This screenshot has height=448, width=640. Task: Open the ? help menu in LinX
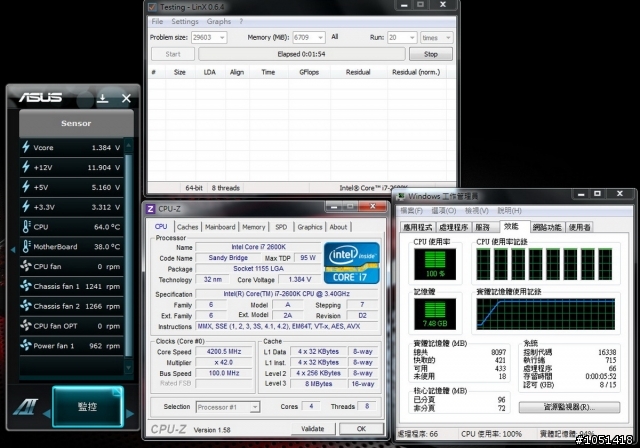click(x=241, y=21)
